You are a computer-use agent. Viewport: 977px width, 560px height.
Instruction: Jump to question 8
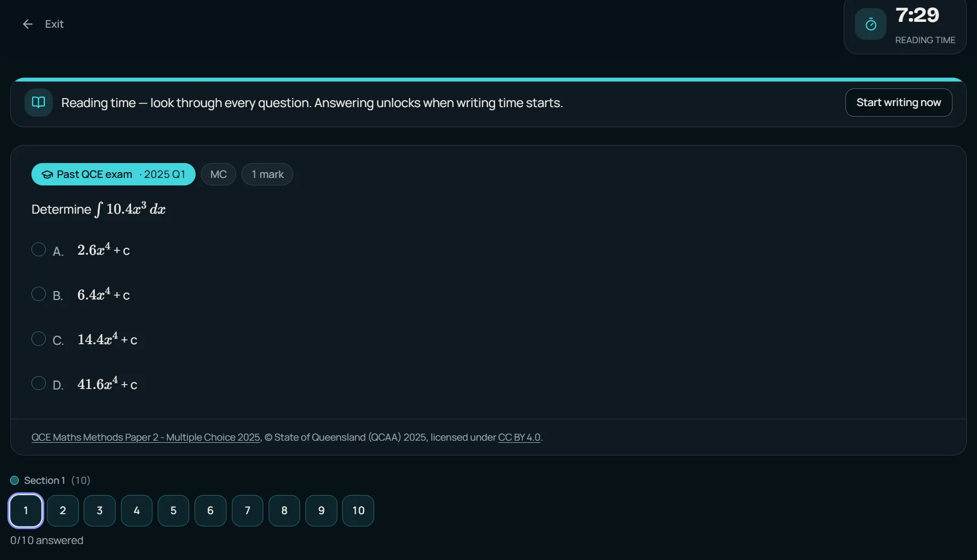point(284,510)
